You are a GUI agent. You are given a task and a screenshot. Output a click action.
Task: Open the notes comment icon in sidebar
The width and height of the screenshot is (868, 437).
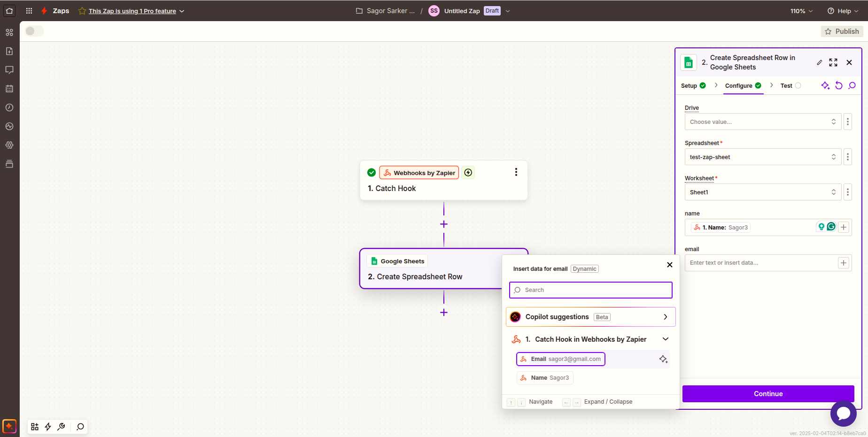click(9, 70)
